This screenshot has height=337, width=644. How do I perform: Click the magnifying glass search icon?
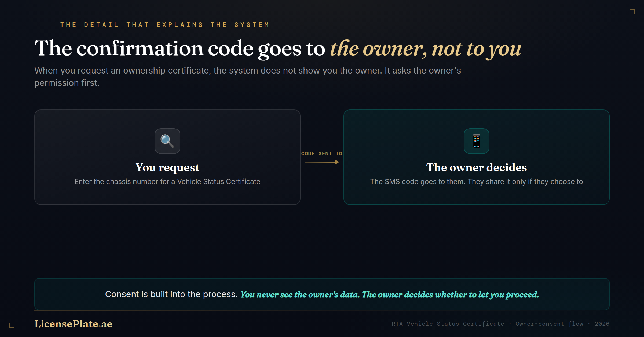pos(167,141)
